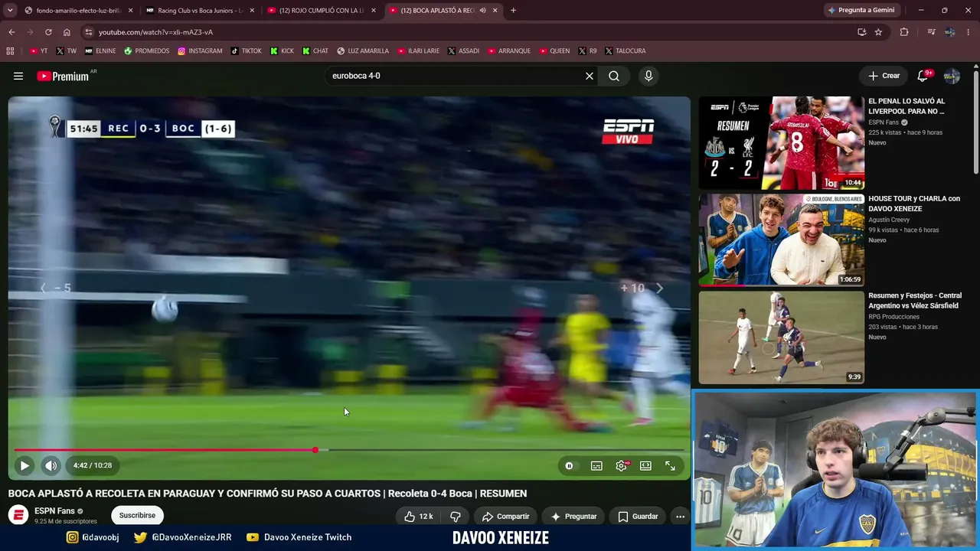Open the INSTAGRAM bookmark

point(200,51)
